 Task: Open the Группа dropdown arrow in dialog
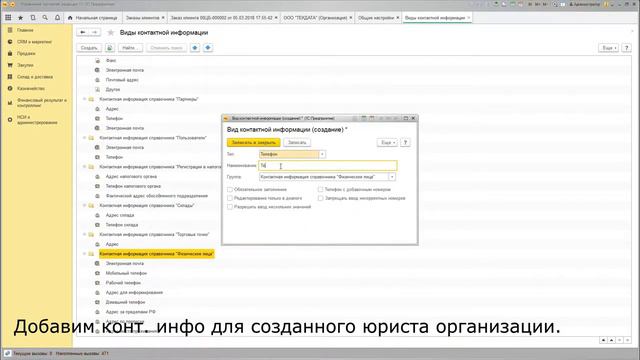tap(392, 177)
